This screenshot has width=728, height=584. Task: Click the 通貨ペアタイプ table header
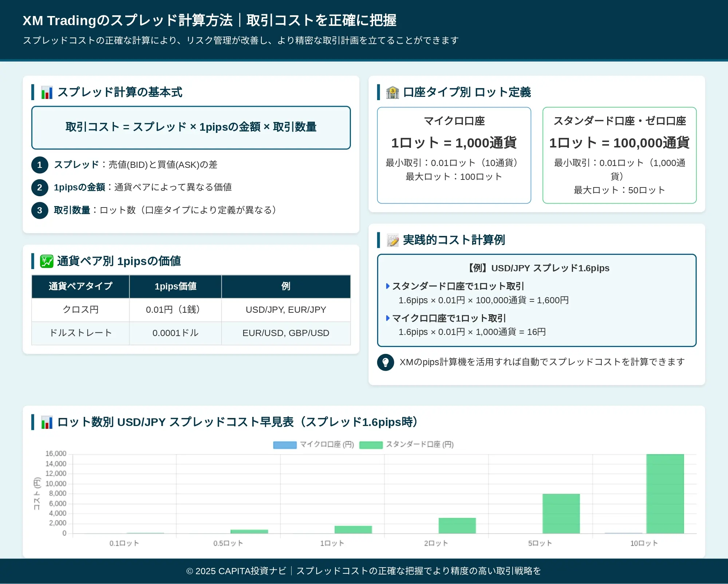tap(80, 287)
